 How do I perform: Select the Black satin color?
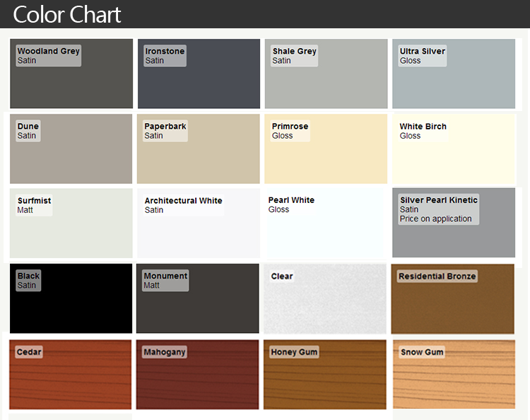tap(71, 298)
